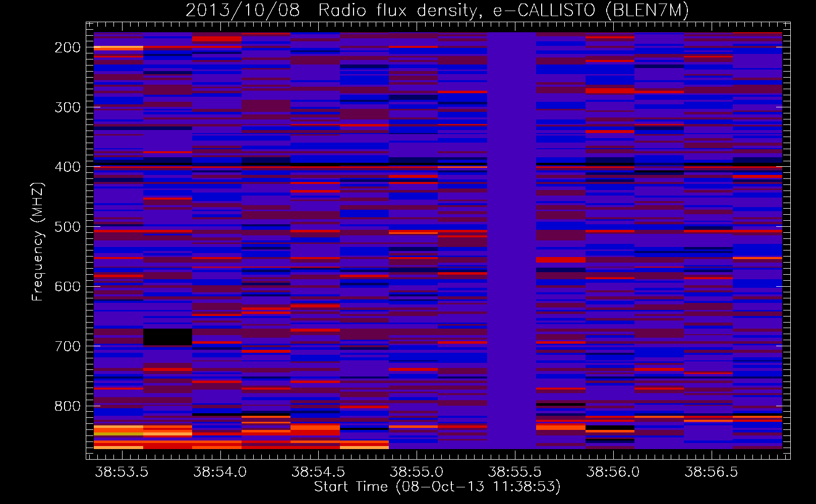Click the 38:55.5 time tick label
This screenshot has width=816, height=504.
[514, 472]
